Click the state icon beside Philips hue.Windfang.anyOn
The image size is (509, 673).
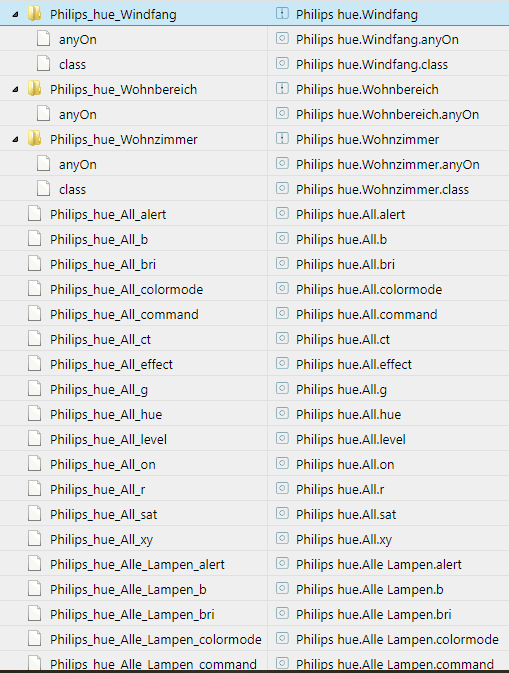[282, 39]
